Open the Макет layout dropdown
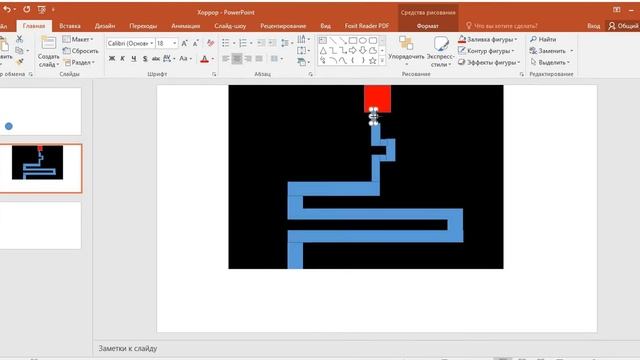The height and width of the screenshot is (360, 640). coord(78,39)
